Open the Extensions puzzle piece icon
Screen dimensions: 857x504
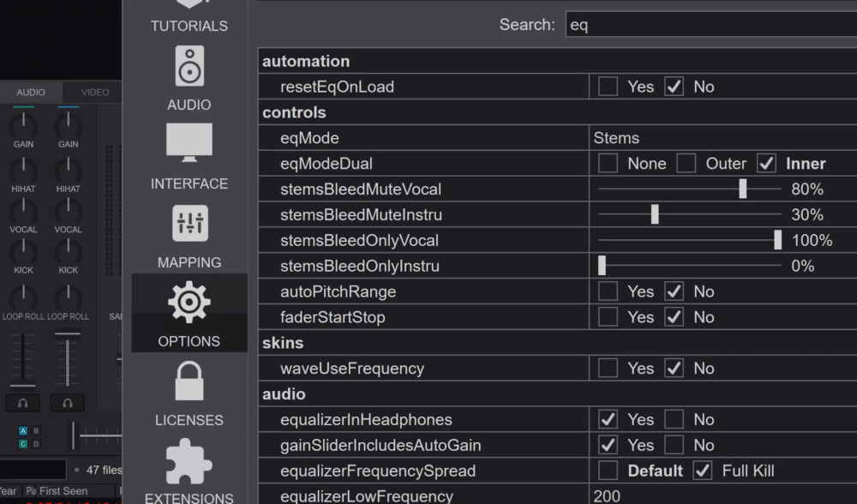[189, 460]
